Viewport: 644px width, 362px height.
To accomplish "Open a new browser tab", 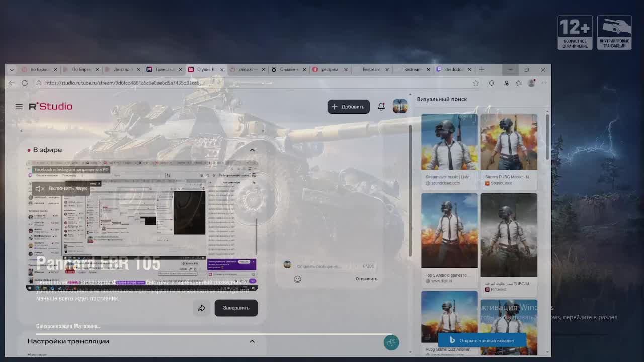I will [x=481, y=69].
